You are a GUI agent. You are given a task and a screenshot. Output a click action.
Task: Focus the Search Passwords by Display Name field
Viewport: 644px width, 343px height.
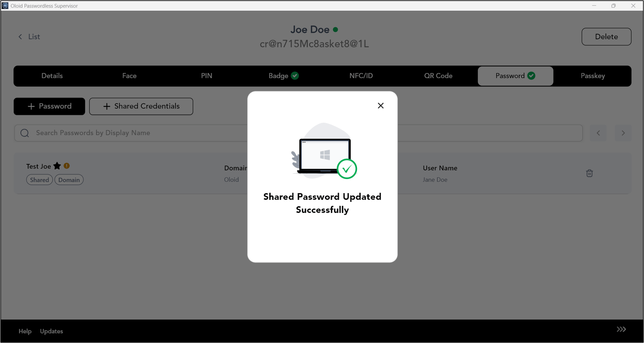point(299,133)
